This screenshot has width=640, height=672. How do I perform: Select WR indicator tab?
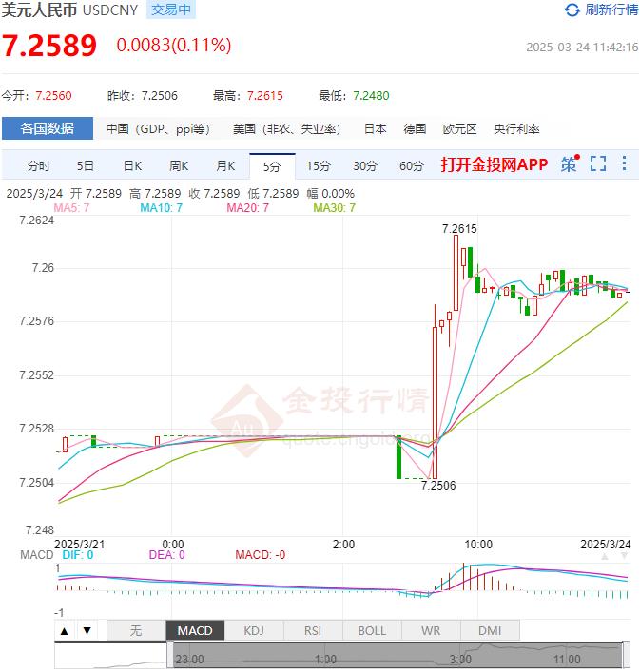(431, 630)
